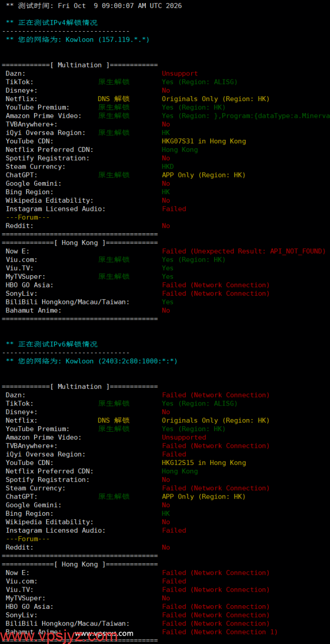The width and height of the screenshot is (330, 644).
Task: Click the red 'No' result for TVBAnywhere+
Action: [166, 124]
